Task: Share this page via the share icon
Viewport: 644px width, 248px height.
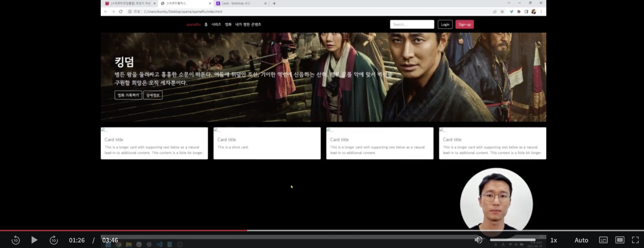Action: pos(495,11)
